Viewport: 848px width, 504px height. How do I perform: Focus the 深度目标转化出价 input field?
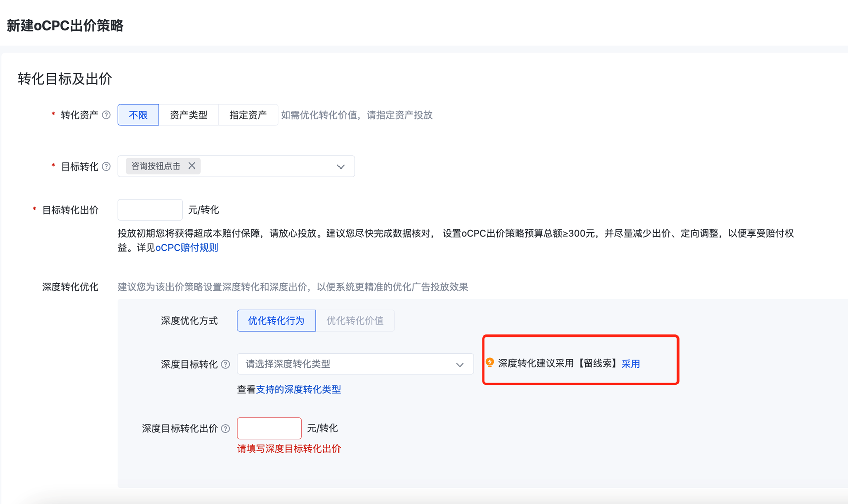point(269,428)
